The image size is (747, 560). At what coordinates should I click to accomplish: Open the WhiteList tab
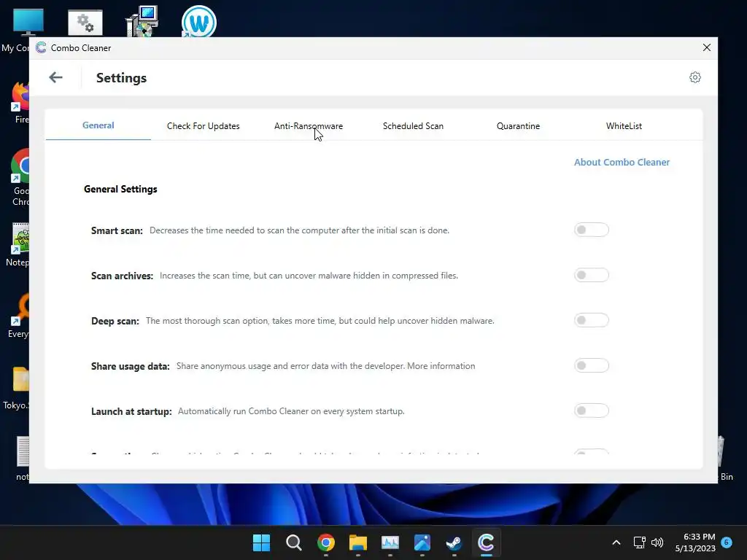624,126
